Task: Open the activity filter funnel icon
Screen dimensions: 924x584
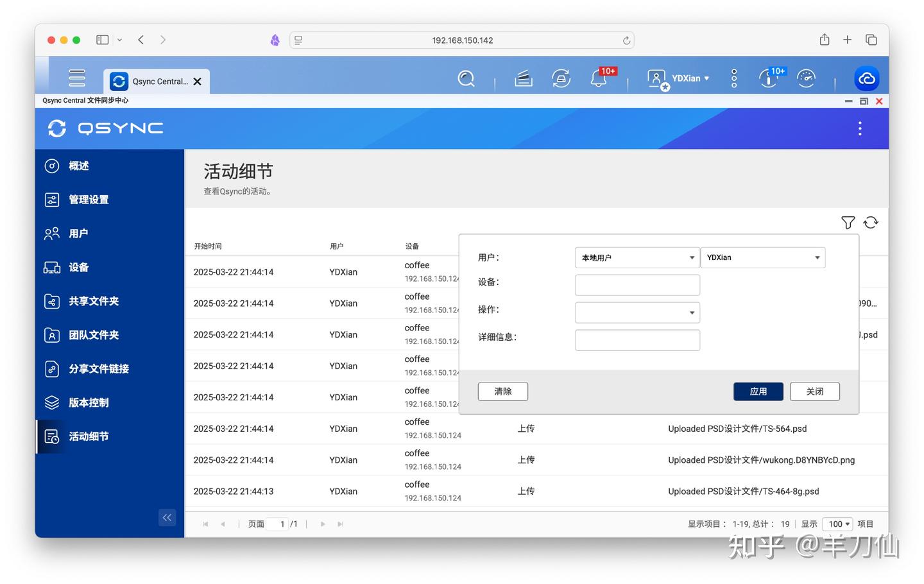Action: click(848, 222)
